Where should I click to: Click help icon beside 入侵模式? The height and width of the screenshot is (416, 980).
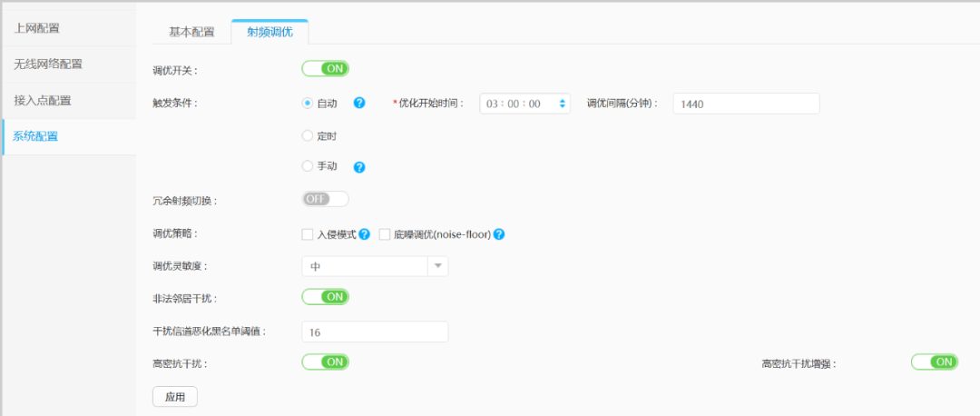[x=364, y=234]
